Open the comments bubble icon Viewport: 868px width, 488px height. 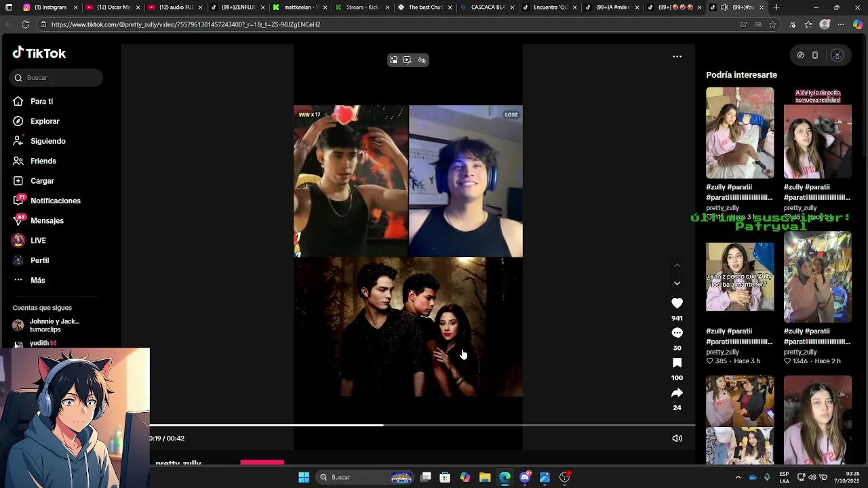point(677,333)
